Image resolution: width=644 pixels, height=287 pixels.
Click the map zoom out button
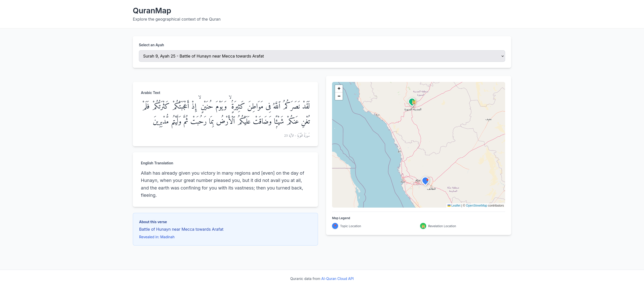339,96
